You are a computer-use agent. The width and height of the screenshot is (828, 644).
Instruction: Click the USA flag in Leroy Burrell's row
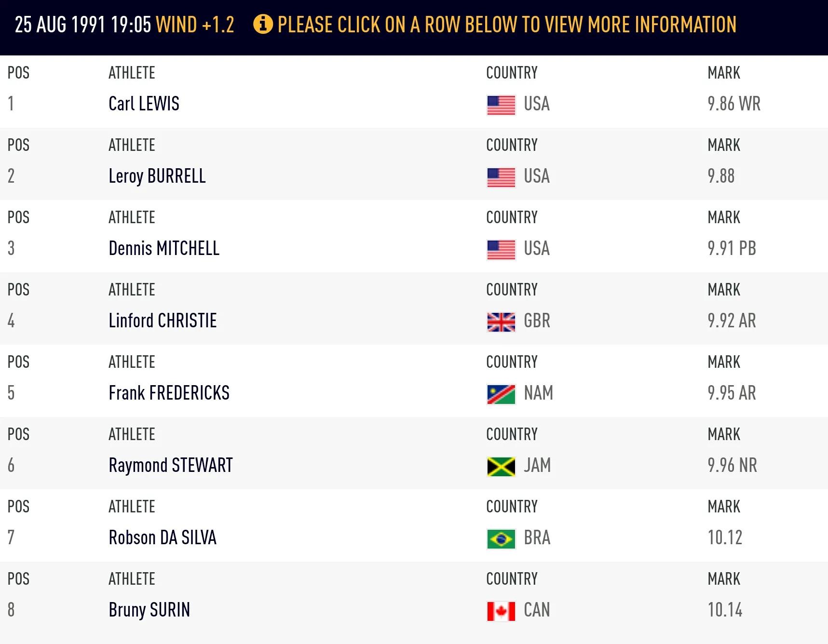click(x=501, y=177)
